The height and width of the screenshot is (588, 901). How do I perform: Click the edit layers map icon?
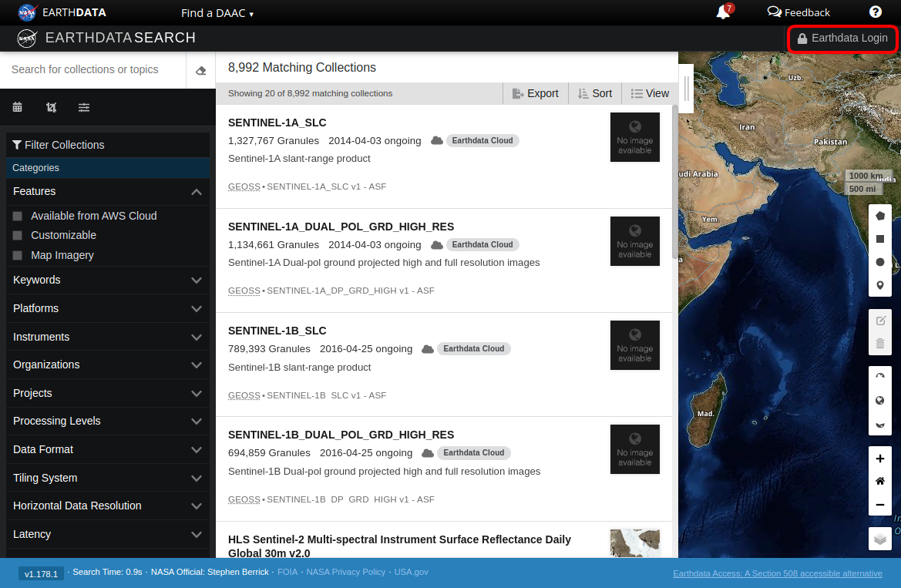[879, 321]
